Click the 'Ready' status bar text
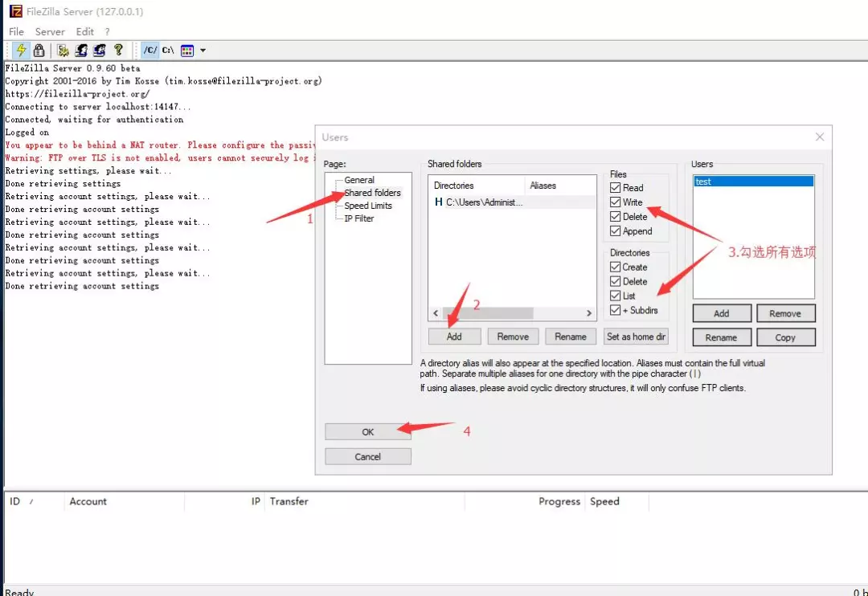This screenshot has width=868, height=596. pos(19,591)
